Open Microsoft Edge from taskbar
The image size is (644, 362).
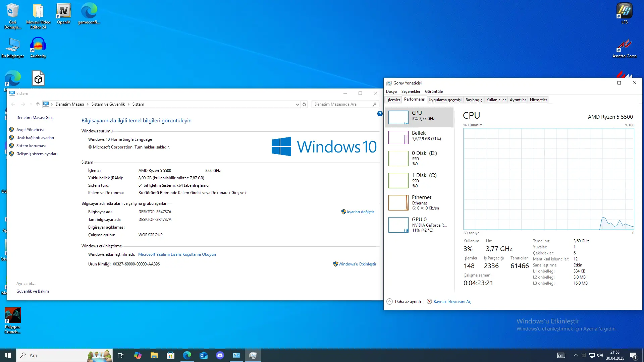(x=187, y=355)
